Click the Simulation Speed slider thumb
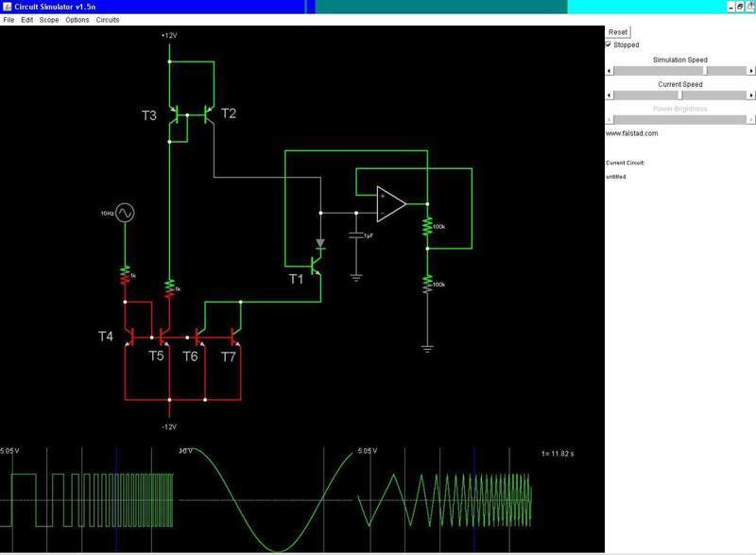This screenshot has height=555, width=756. coord(705,71)
